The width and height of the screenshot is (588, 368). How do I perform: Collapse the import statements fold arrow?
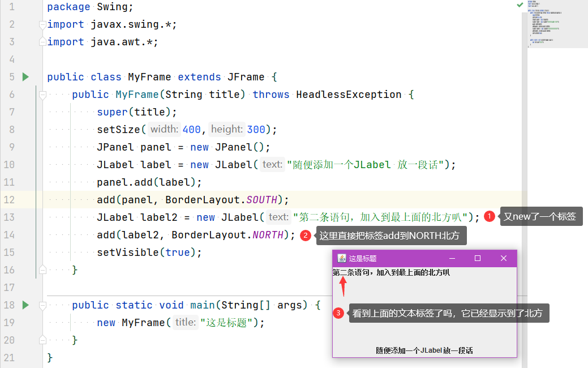pos(42,24)
